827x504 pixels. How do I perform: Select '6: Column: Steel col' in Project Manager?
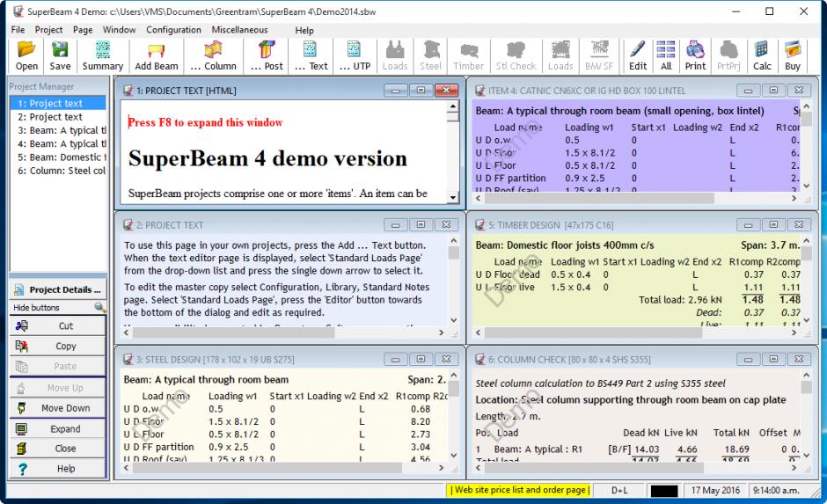coord(58,171)
